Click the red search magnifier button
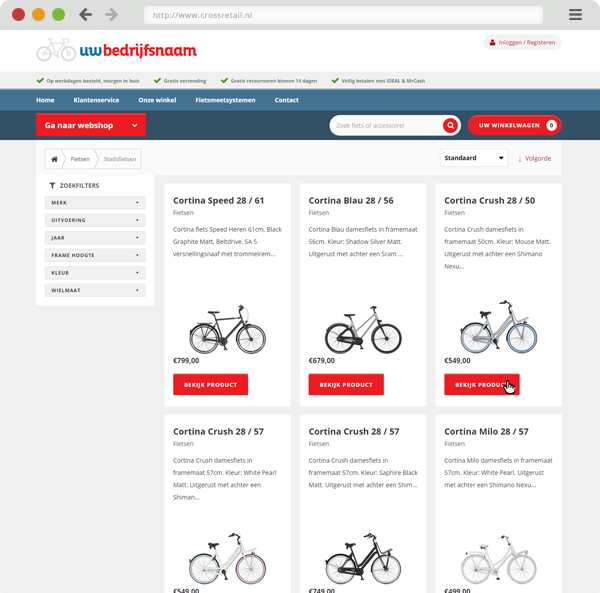Image resolution: width=600 pixels, height=593 pixels. [x=450, y=125]
